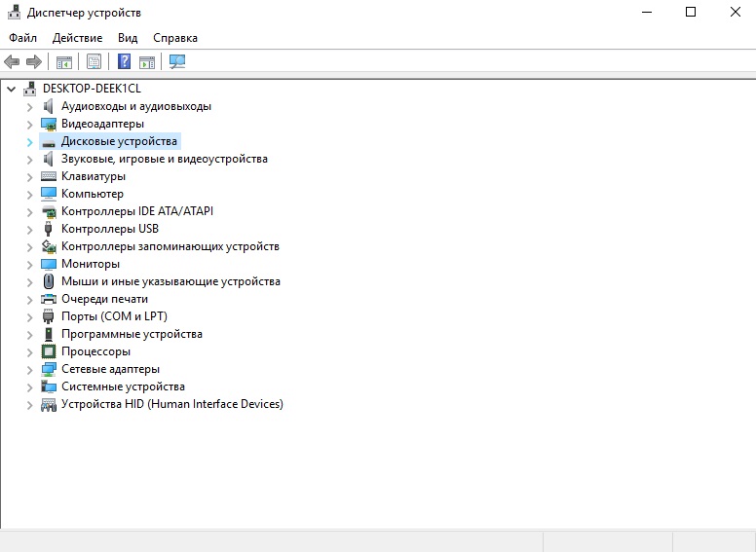Click the mouse icon beside Мыши и иные указывающие устройства
The width and height of the screenshot is (756, 552).
(48, 281)
